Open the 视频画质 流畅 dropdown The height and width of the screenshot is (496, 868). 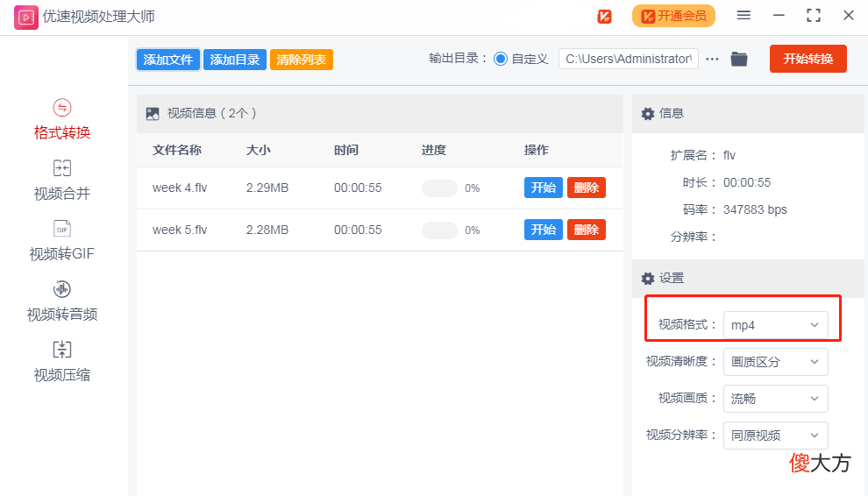776,399
